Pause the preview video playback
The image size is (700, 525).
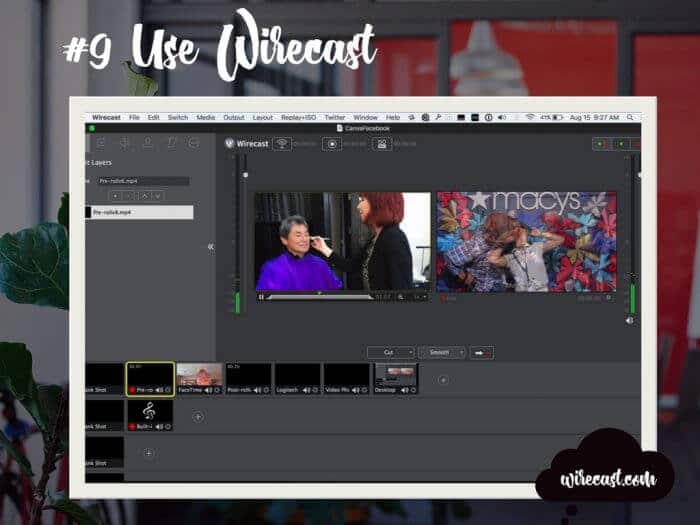tap(262, 297)
